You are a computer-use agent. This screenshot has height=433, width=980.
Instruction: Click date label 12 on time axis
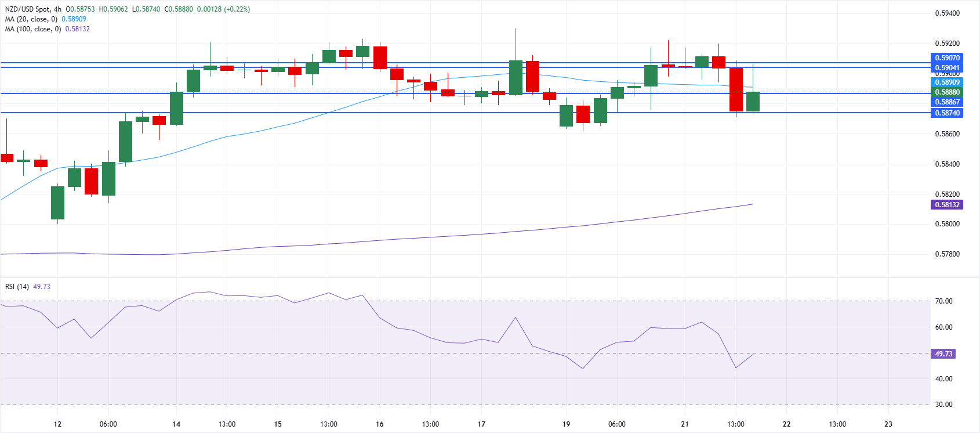point(57,424)
